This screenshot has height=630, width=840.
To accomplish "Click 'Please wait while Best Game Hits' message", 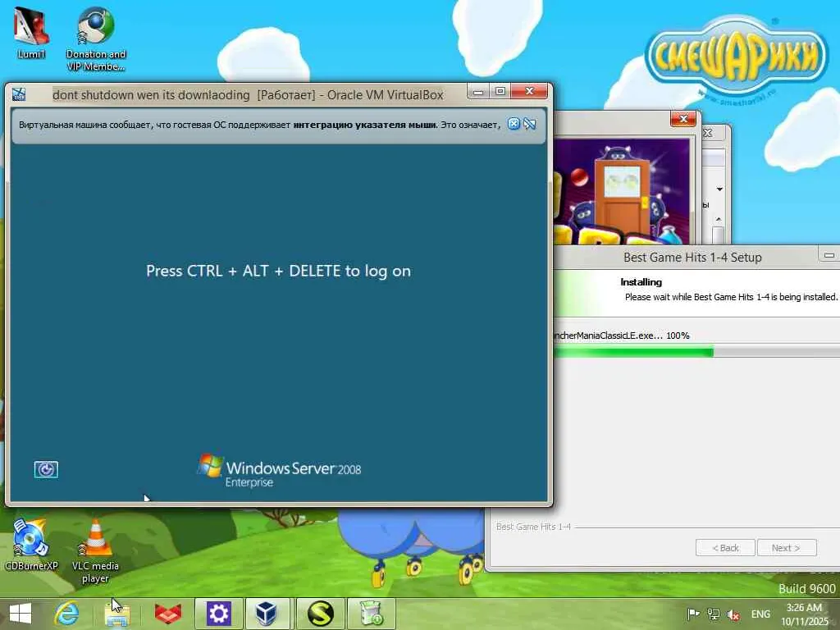I will coord(731,297).
